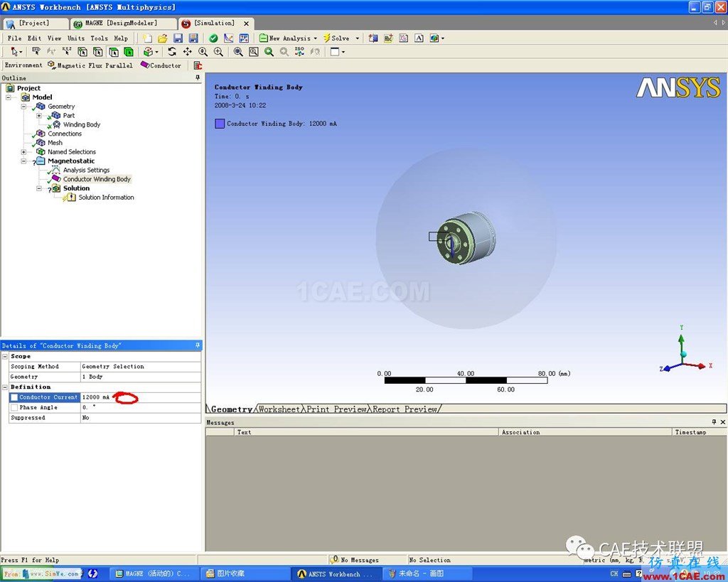
Task: Select Winding Body in outline
Action: [x=81, y=124]
